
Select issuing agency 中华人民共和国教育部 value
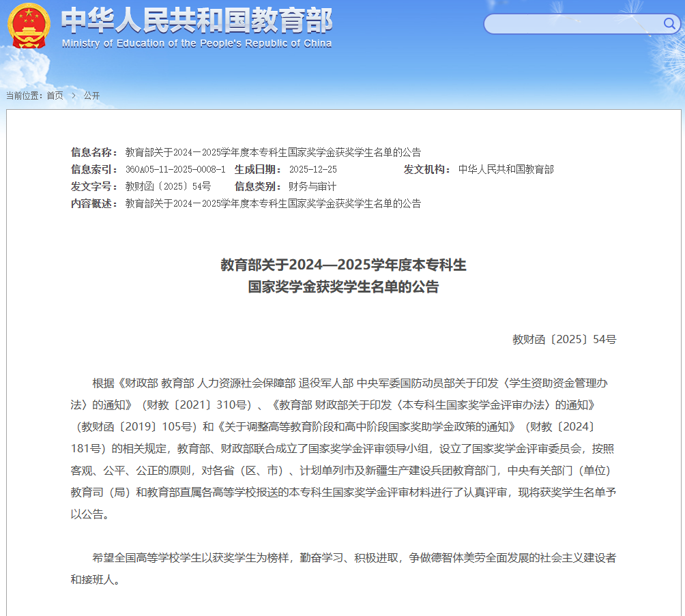(506, 169)
